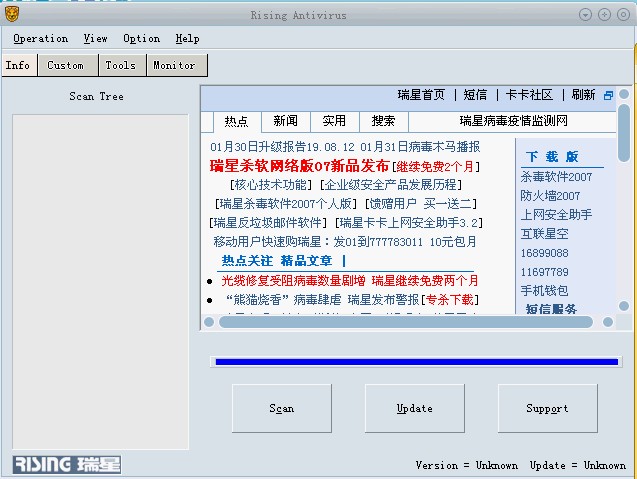Click the Version = Unknown status text
Image resolution: width=637 pixels, height=479 pixels.
point(466,465)
